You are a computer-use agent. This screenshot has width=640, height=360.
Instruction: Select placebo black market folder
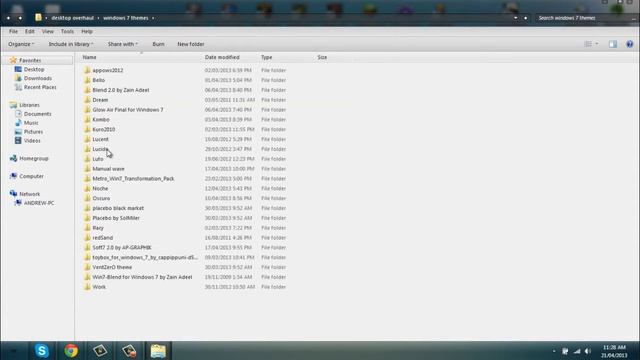click(118, 208)
